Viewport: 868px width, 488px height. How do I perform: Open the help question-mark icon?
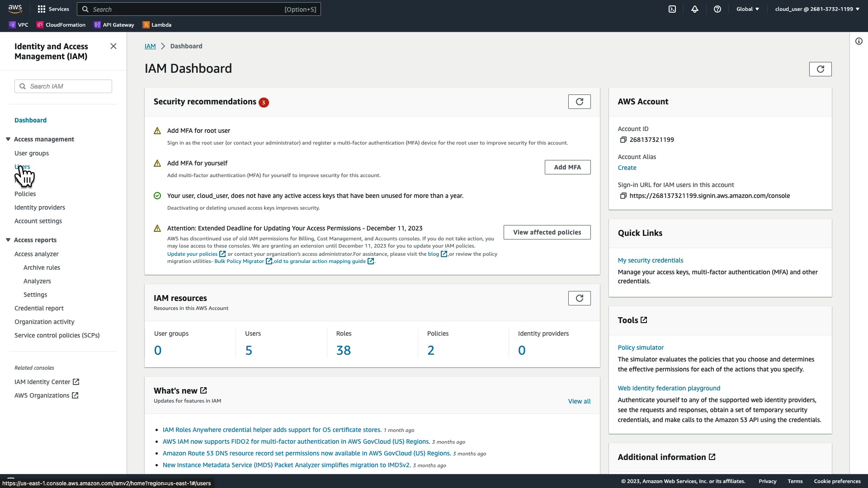click(x=717, y=9)
